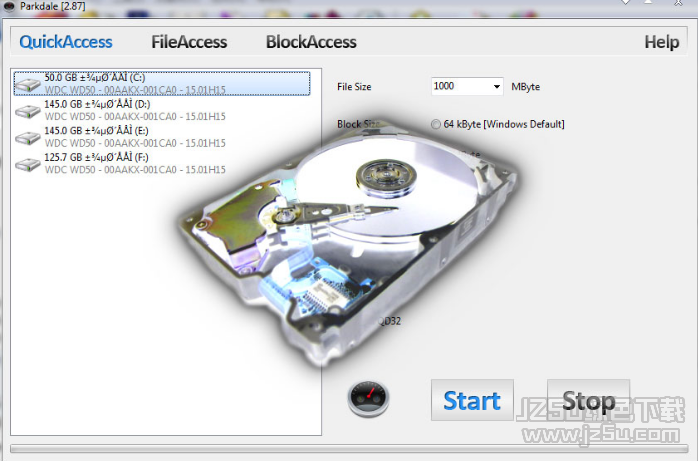The image size is (698, 461).
Task: Click the D: drive disk icon
Action: (x=28, y=111)
